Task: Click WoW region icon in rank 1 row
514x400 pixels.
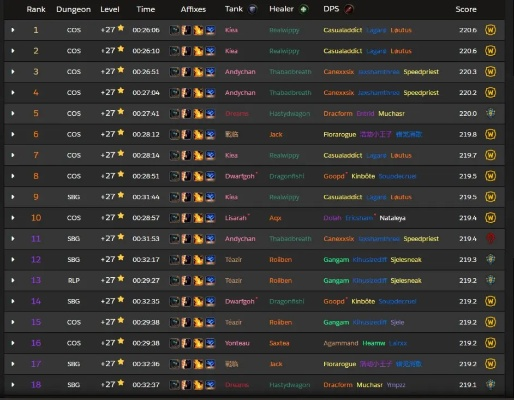Action: pos(490,30)
